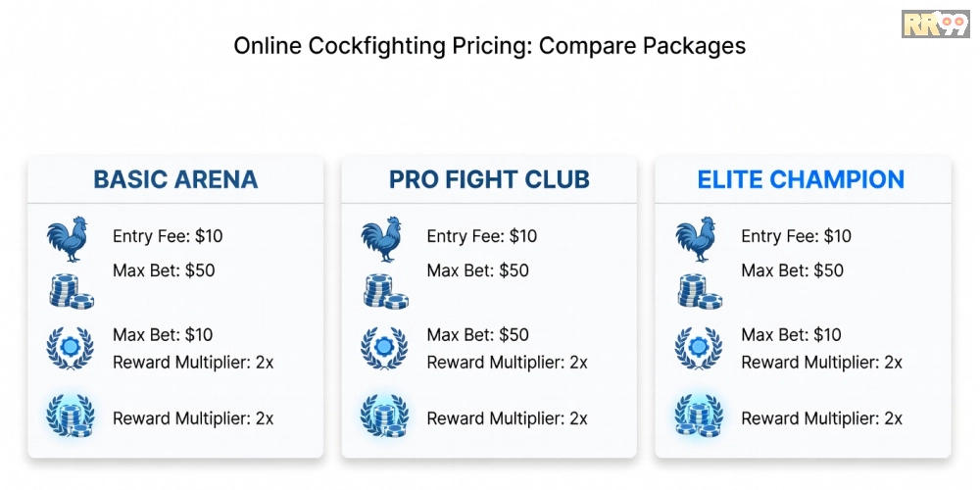This screenshot has height=490, width=980.
Task: Click the poker chips stack in Elite Champion
Action: (699, 291)
